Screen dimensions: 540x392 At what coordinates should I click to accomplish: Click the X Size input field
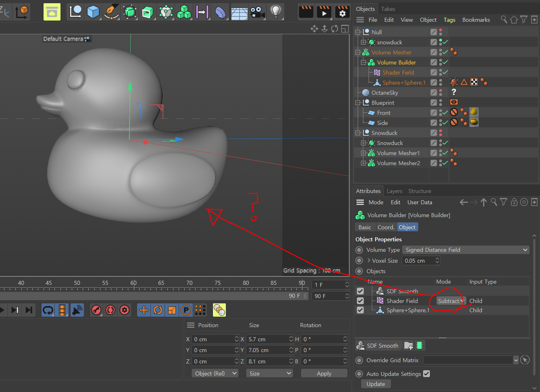[267, 339]
